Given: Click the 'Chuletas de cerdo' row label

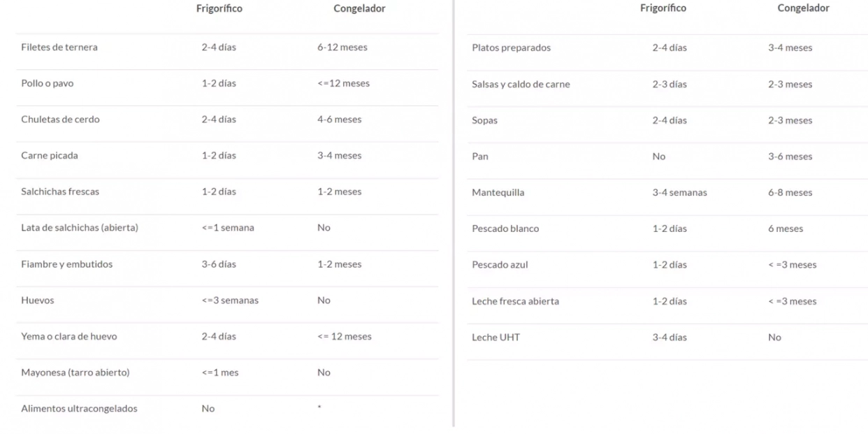Looking at the screenshot, I should [x=60, y=120].
